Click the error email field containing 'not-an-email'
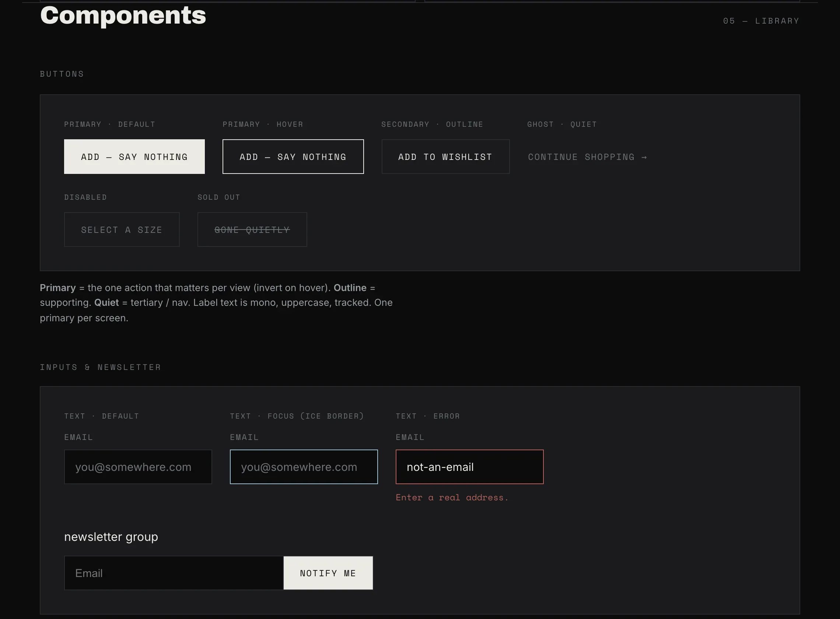The width and height of the screenshot is (840, 619). pyautogui.click(x=469, y=467)
